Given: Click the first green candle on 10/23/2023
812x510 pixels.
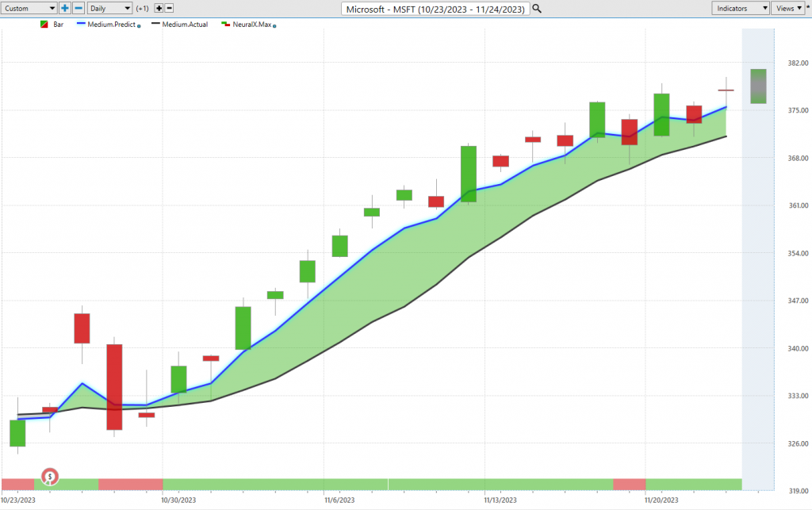Looking at the screenshot, I should [x=17, y=433].
